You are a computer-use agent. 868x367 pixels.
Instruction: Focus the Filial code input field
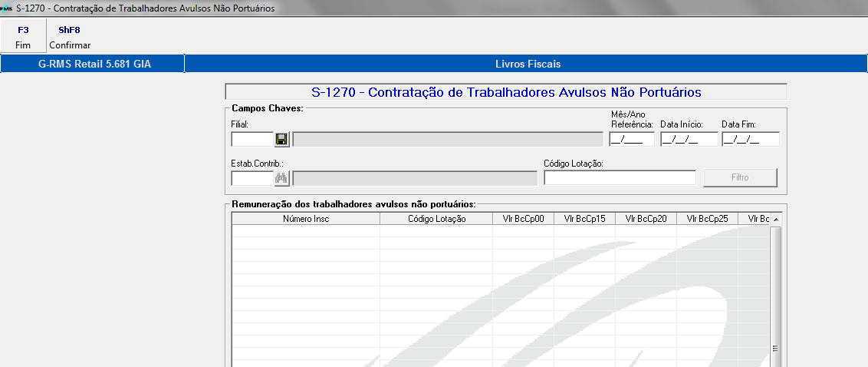click(252, 139)
